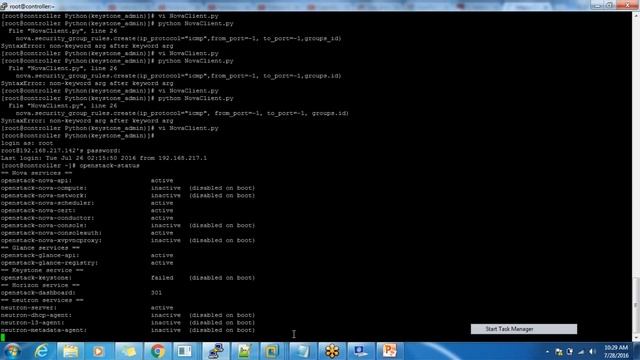Click the 'openstack-nova-compute:' status line
The image size is (640, 360).
pyautogui.click(x=128, y=188)
